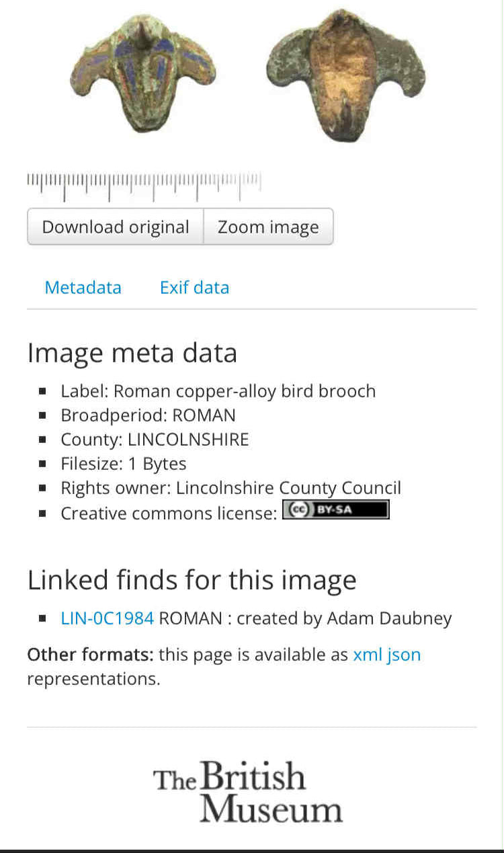Image resolution: width=504 pixels, height=853 pixels.
Task: Click the Download original button
Action: tap(115, 227)
